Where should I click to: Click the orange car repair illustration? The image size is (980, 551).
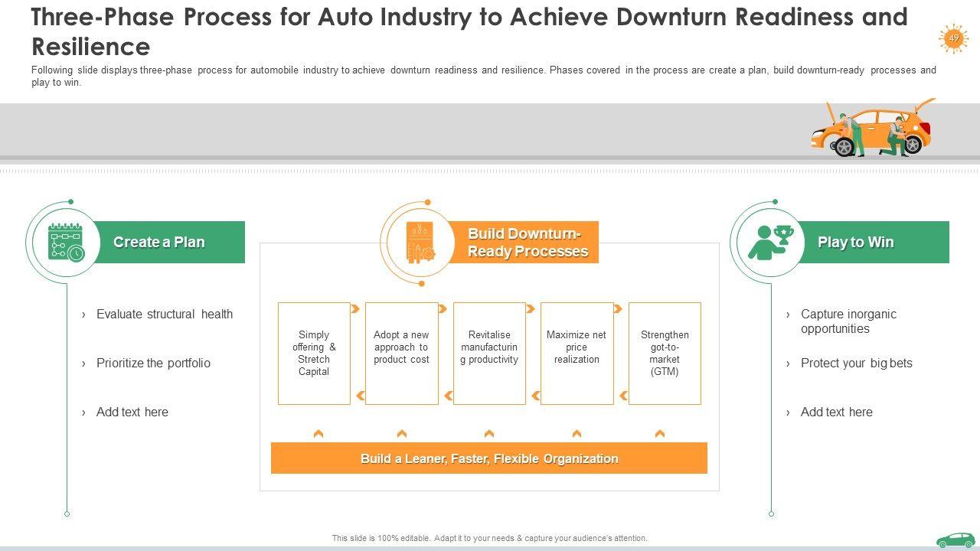[873, 129]
